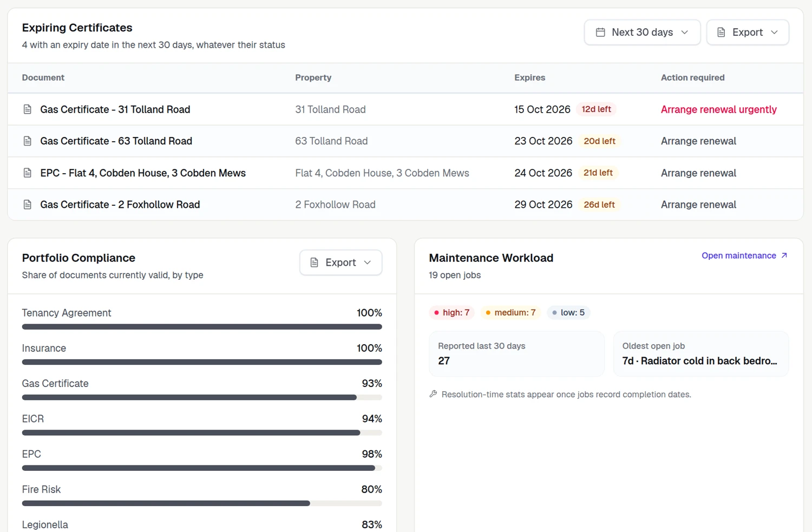Open Gas Certificate - 31 Tolland Road document
Image resolution: width=812 pixels, height=532 pixels.
click(x=115, y=109)
